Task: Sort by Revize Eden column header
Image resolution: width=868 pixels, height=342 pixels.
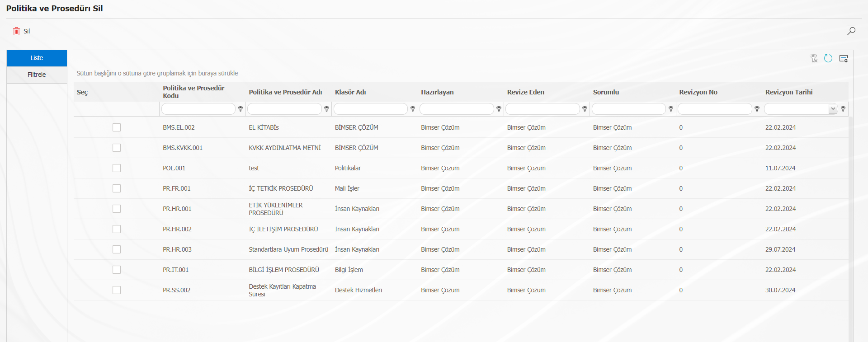Action: coord(526,92)
